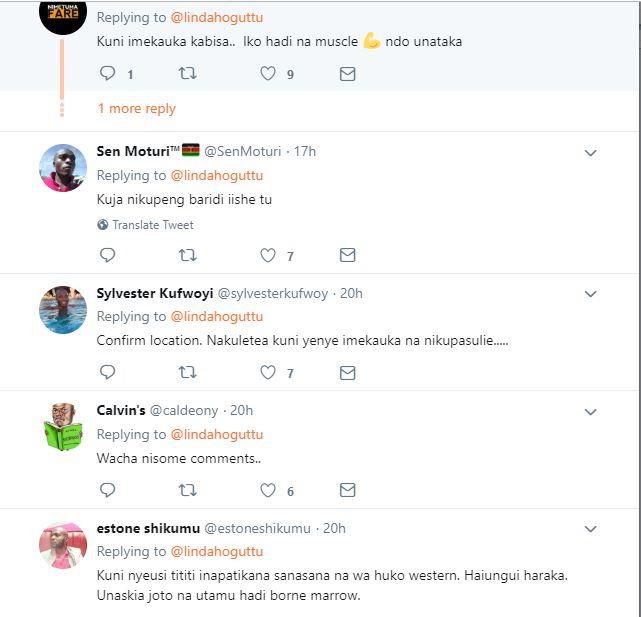
Task: Click Translate Tweet under Sen Moturi's reply
Action: coord(152,225)
